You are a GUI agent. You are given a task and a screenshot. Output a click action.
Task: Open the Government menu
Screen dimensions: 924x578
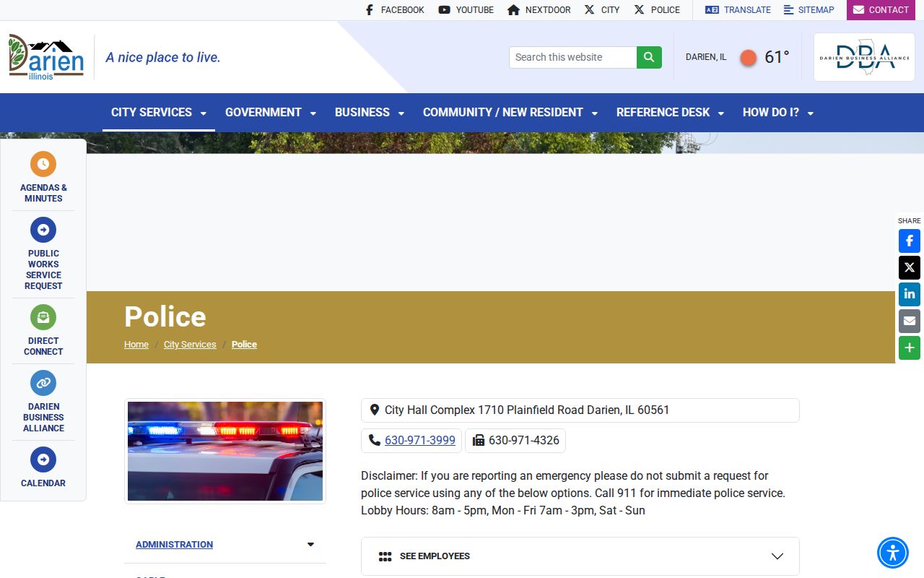tap(271, 113)
